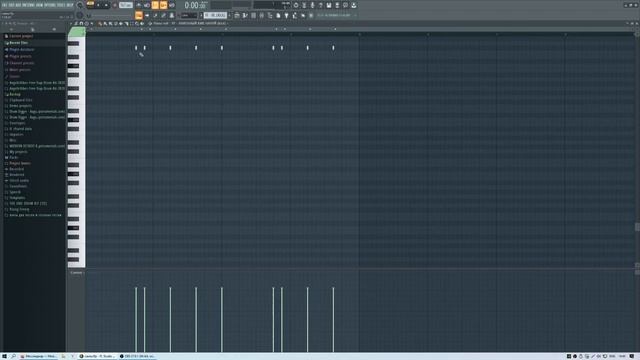Switch to FL Studio taskbar button
This screenshot has height=360, width=640.
[97, 356]
